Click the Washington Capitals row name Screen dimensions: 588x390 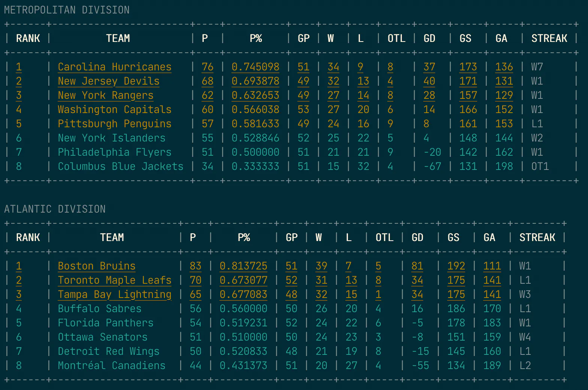pyautogui.click(x=114, y=110)
